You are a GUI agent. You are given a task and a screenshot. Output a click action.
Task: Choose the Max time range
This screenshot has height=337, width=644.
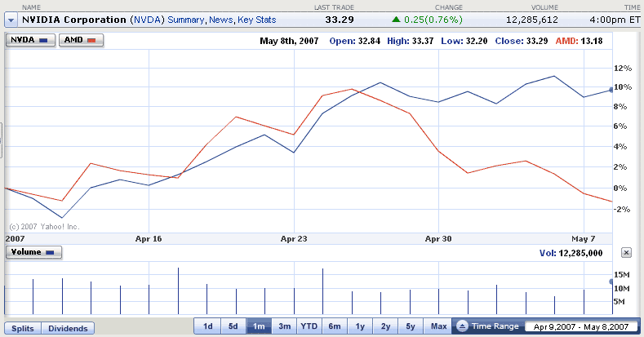tap(438, 326)
